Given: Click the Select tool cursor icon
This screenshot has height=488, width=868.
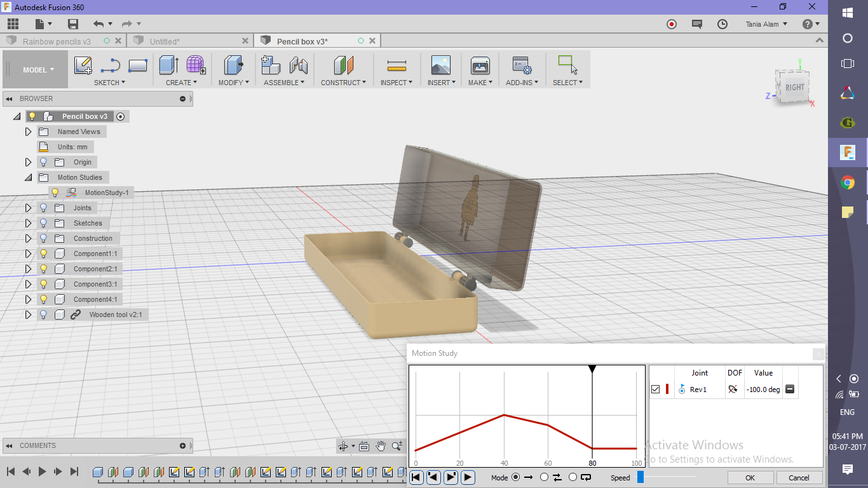Looking at the screenshot, I should [567, 65].
